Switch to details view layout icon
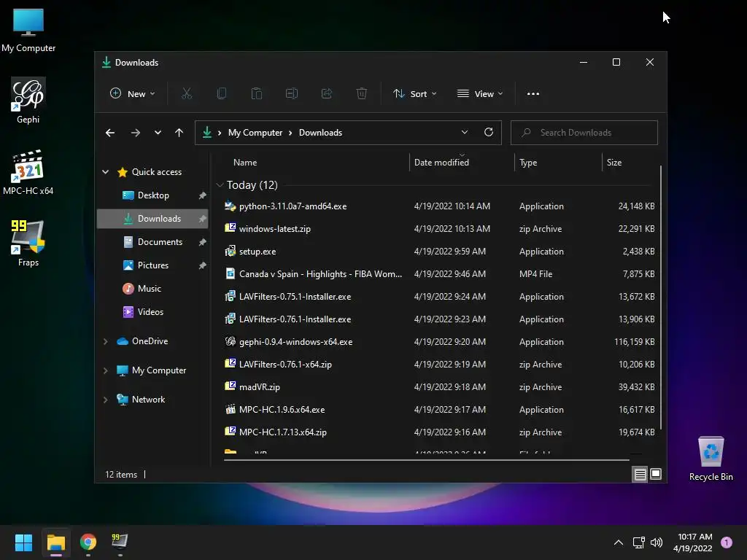This screenshot has width=747, height=560. (640, 474)
